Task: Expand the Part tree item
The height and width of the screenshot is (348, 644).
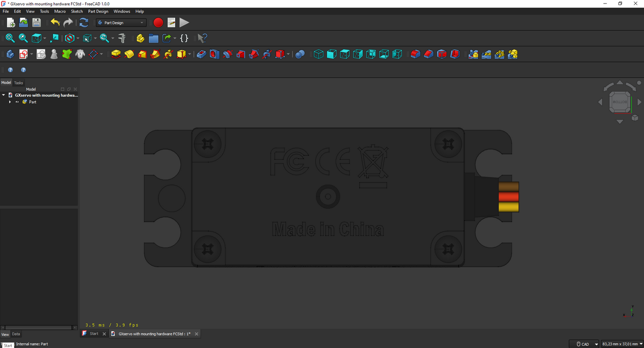Action: pos(10,102)
